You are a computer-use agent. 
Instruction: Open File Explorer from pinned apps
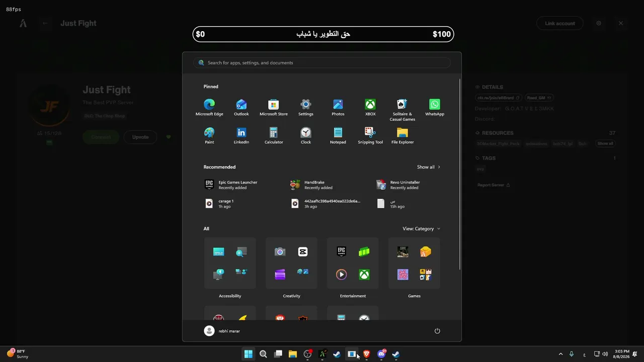(x=403, y=135)
